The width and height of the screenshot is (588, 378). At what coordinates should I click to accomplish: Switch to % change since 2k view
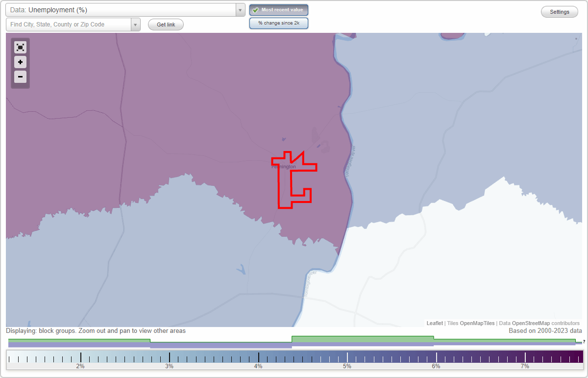click(x=279, y=23)
